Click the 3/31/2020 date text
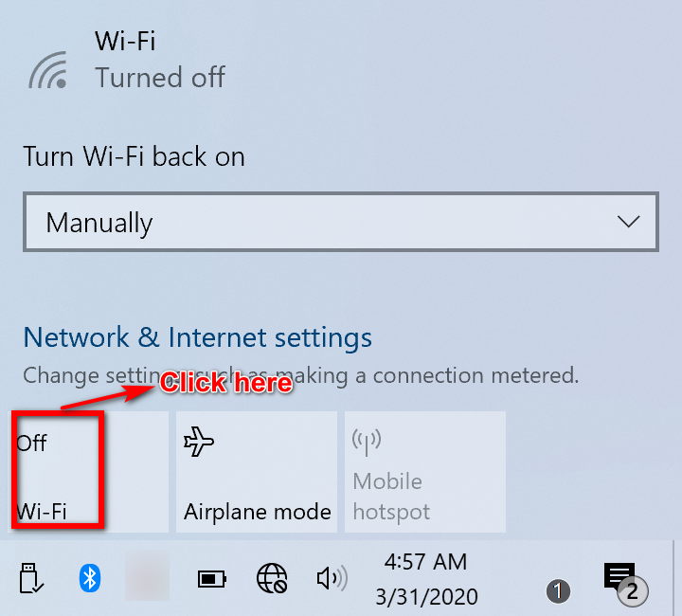The height and width of the screenshot is (616, 682). tap(426, 596)
